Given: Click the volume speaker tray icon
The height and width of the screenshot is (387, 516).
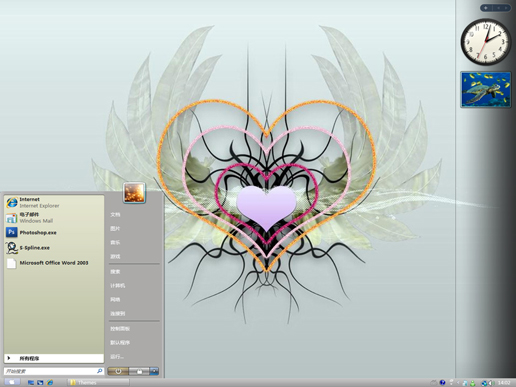Looking at the screenshot, I should point(491,383).
